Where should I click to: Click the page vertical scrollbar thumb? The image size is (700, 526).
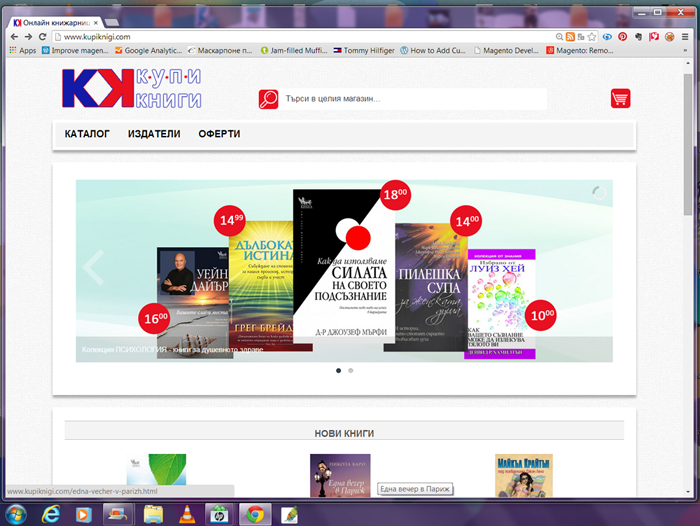(688, 145)
